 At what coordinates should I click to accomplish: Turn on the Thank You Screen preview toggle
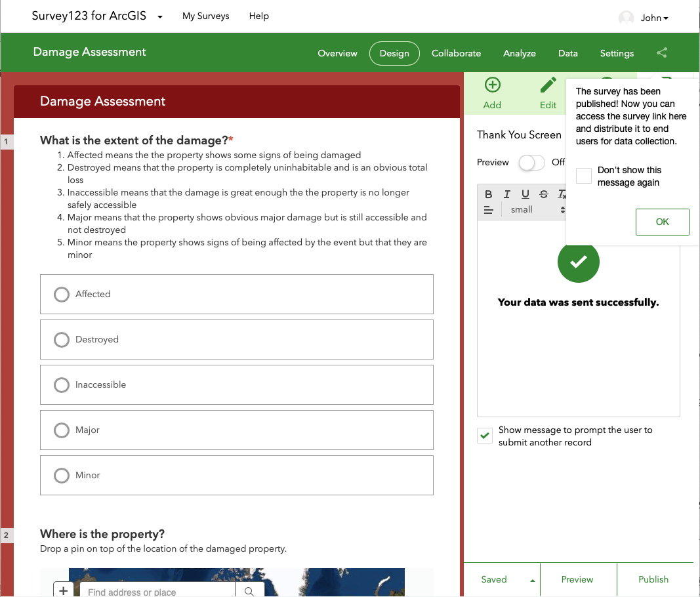[x=531, y=163]
